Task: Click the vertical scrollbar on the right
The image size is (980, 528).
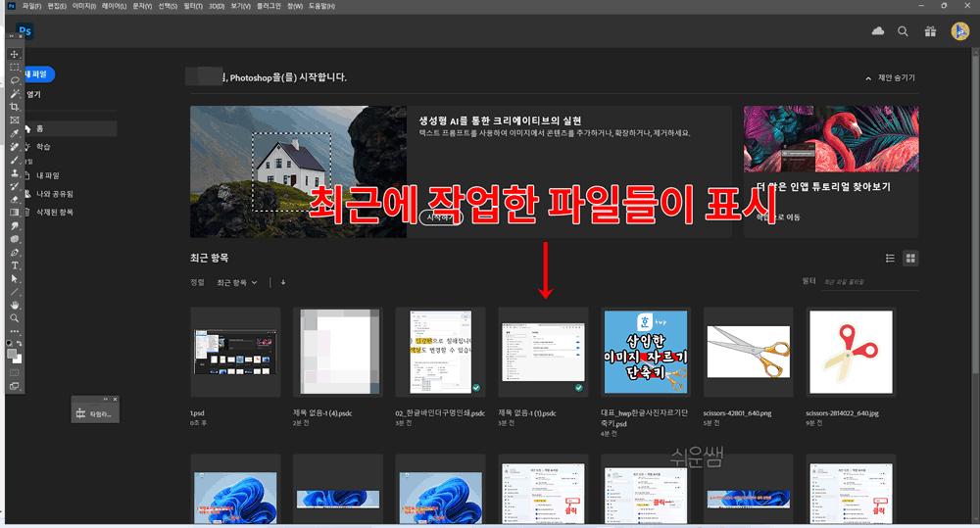Action: coord(976,213)
